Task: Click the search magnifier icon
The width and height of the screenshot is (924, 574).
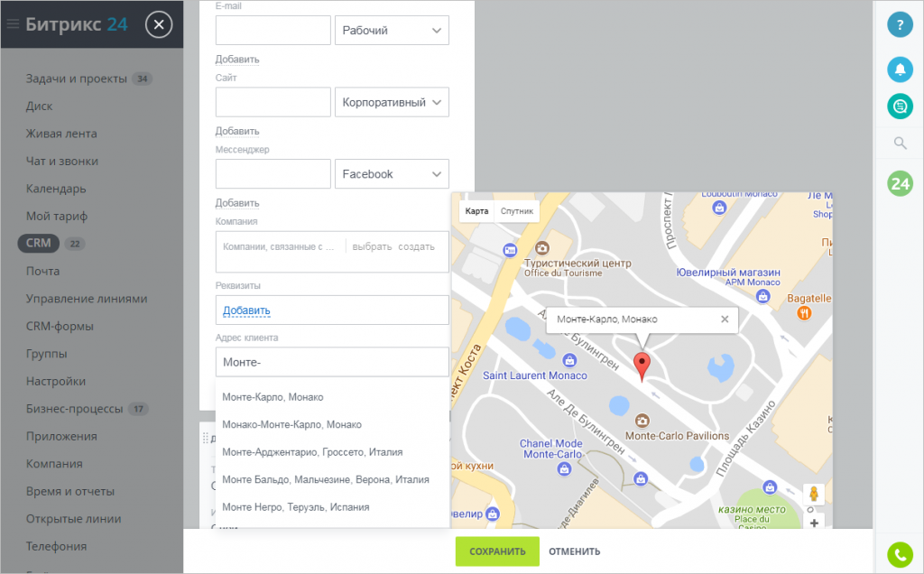Action: [900, 143]
